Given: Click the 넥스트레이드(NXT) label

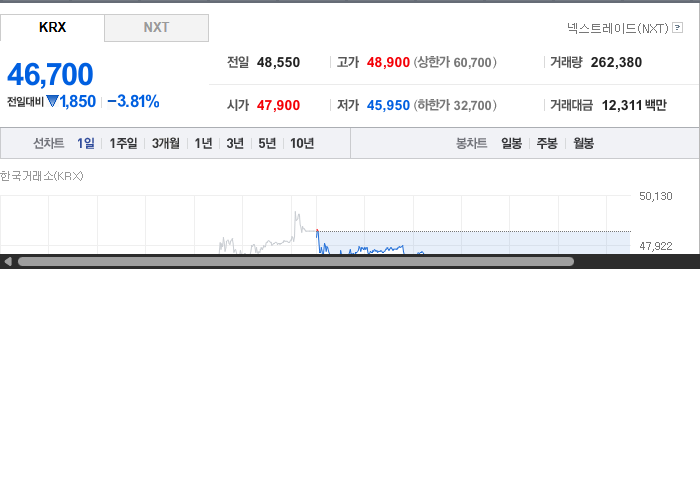Looking at the screenshot, I should [x=618, y=28].
